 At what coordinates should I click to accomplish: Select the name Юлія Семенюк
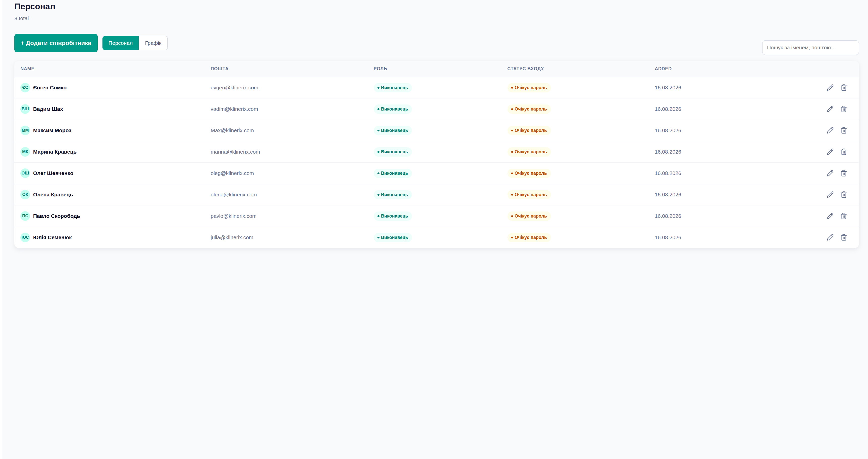[x=52, y=237]
